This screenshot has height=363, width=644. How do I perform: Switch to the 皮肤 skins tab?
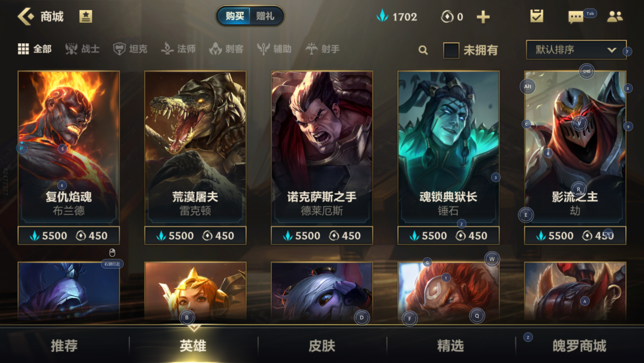click(322, 346)
